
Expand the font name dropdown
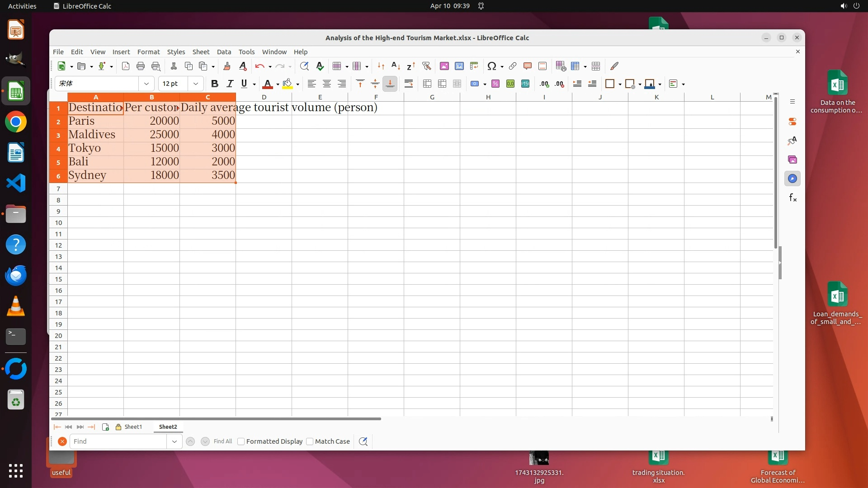point(146,84)
